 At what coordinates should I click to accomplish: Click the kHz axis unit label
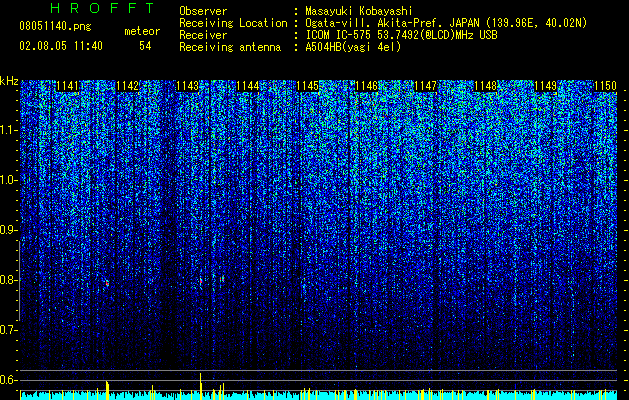point(9,81)
